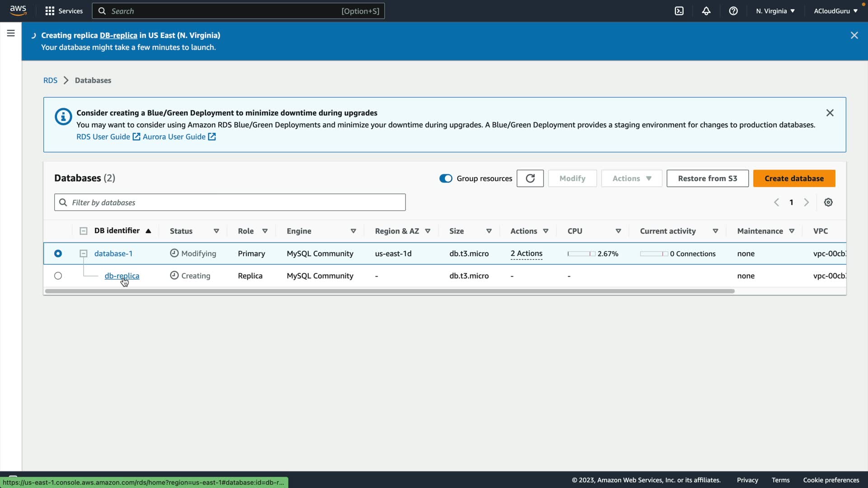This screenshot has height=488, width=868.
Task: Click RDS in the breadcrumb
Action: click(x=50, y=80)
